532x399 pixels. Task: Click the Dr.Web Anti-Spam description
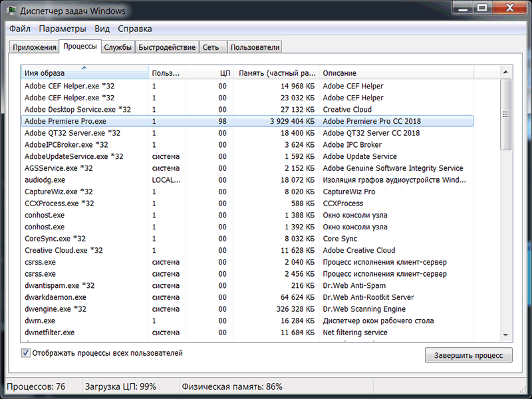click(x=354, y=286)
